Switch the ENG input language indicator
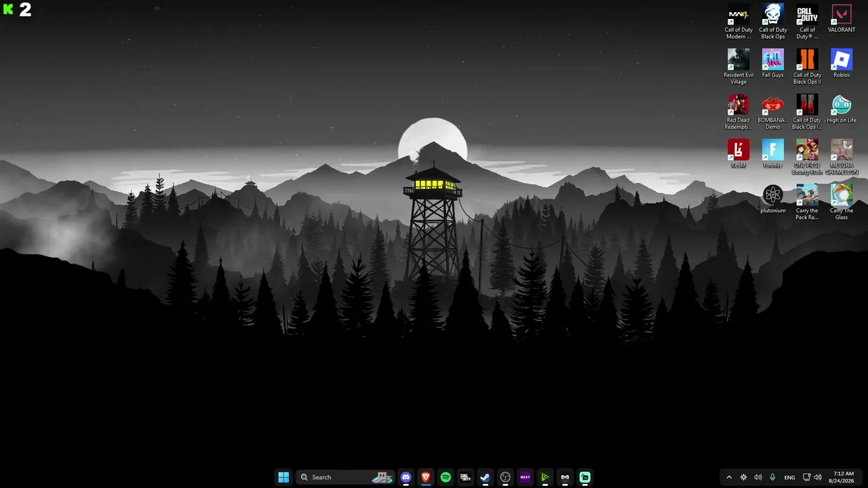The image size is (868, 488). point(789,477)
